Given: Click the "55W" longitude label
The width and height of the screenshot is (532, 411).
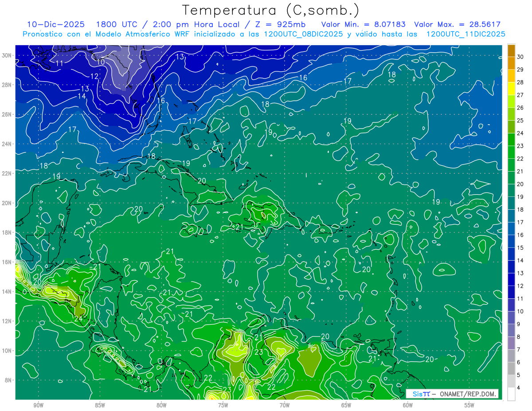Looking at the screenshot, I should click(x=469, y=405).
